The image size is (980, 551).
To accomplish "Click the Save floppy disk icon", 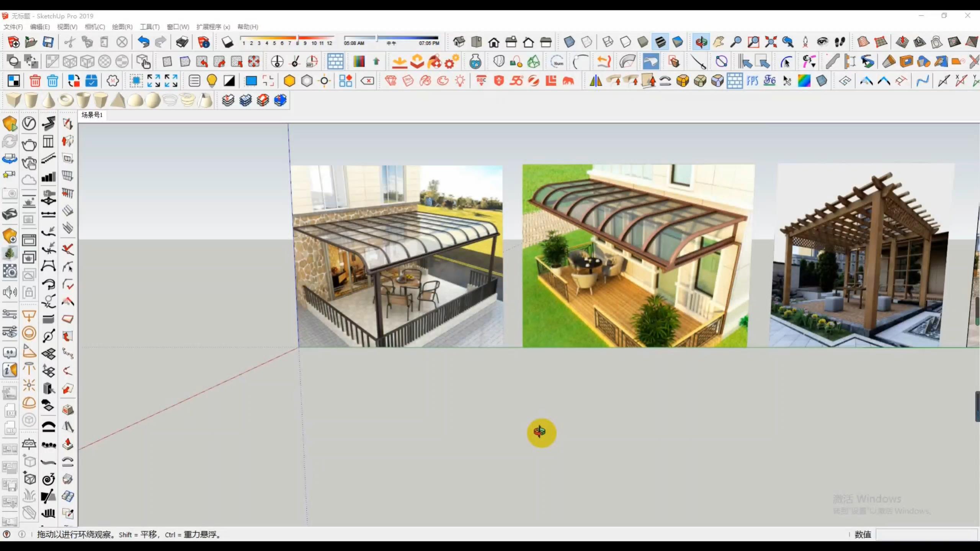I will pyautogui.click(x=48, y=42).
